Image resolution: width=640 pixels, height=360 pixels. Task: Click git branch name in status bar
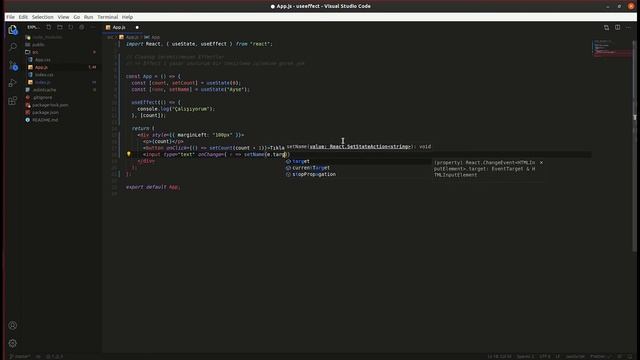click(20, 356)
